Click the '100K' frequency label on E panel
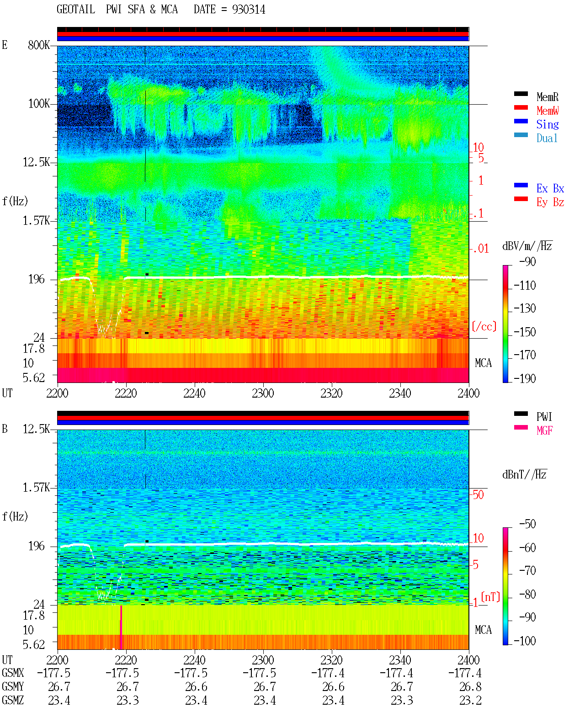This screenshot has width=585, height=728. (39, 104)
